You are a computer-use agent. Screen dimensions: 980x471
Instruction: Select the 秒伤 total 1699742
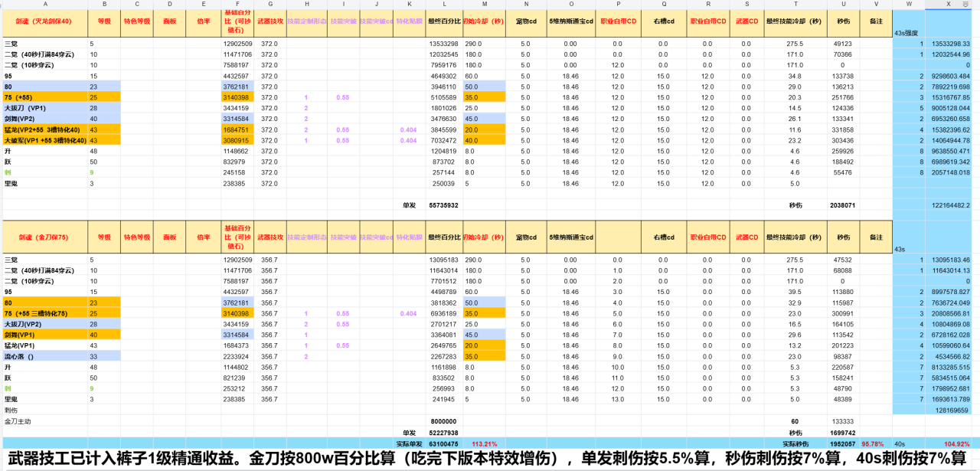click(842, 432)
